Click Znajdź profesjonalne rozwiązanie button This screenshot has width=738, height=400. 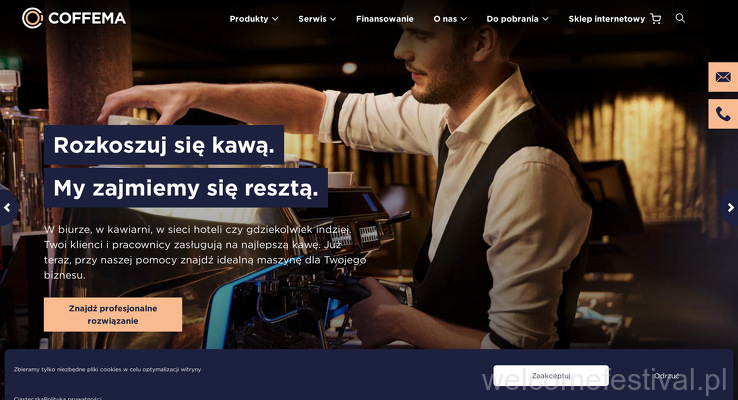click(x=113, y=314)
